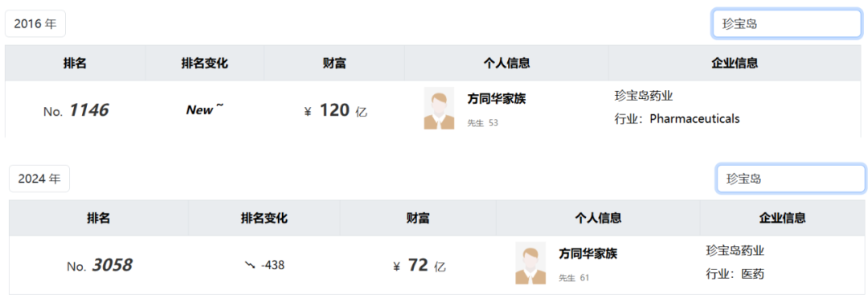Click the avatar icon in the 2024 row
This screenshot has height=299, width=868.
pyautogui.click(x=530, y=263)
